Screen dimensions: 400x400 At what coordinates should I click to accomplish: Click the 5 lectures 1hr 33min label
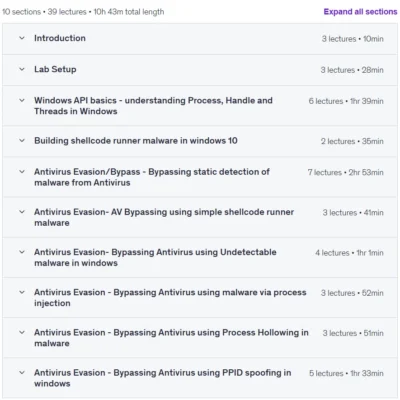346,373
